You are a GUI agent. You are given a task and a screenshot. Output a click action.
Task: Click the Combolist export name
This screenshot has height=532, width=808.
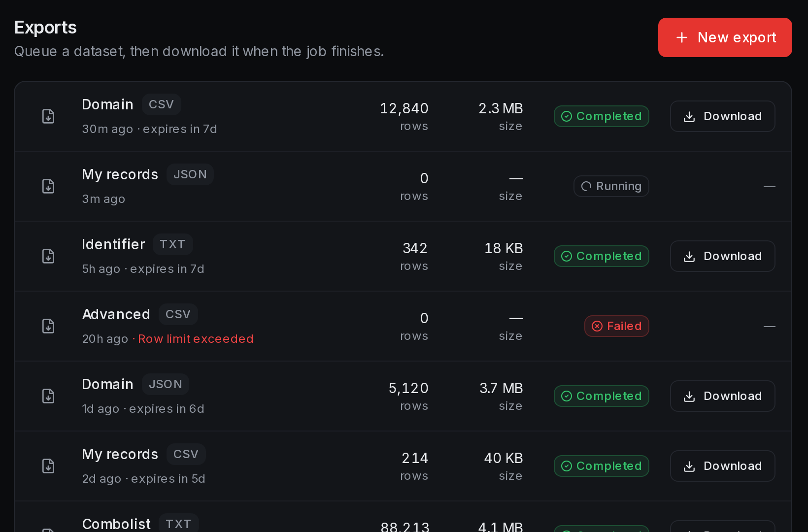116,524
